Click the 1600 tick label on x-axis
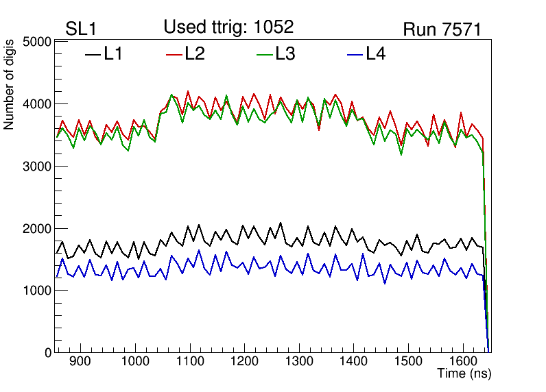 click(462, 361)
